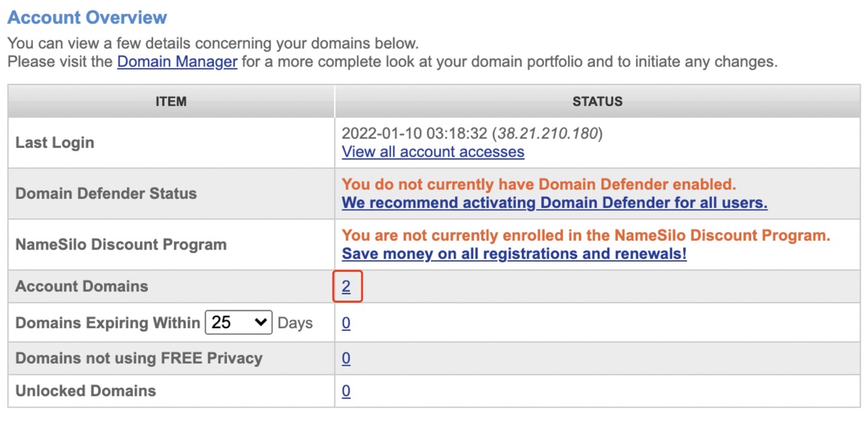This screenshot has width=868, height=429.
Task: Click the Account Overview heading
Action: coord(87,17)
